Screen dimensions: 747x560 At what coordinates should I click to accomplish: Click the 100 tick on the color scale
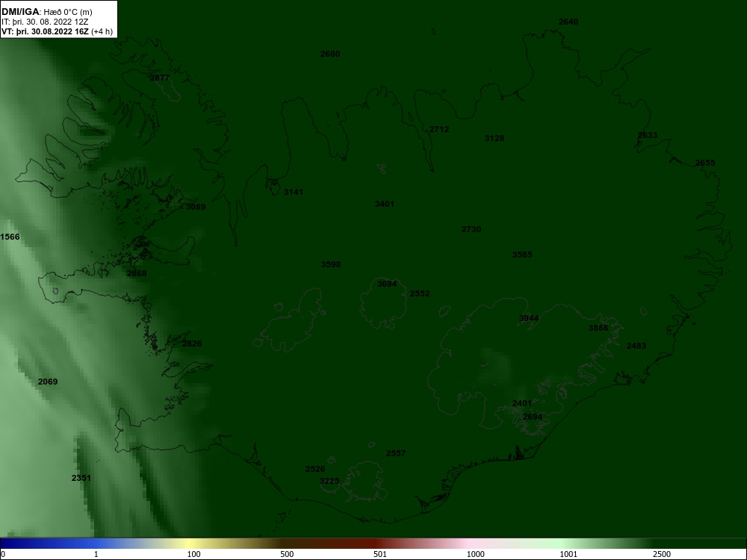(194, 554)
